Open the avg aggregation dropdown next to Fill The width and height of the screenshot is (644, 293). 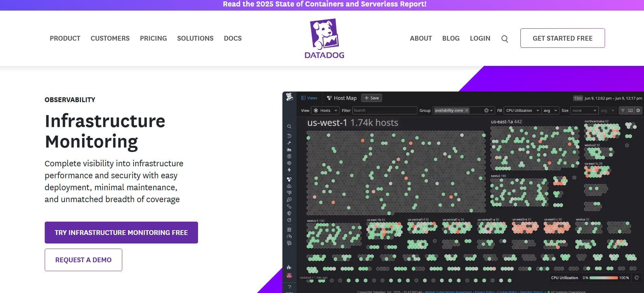tap(550, 110)
